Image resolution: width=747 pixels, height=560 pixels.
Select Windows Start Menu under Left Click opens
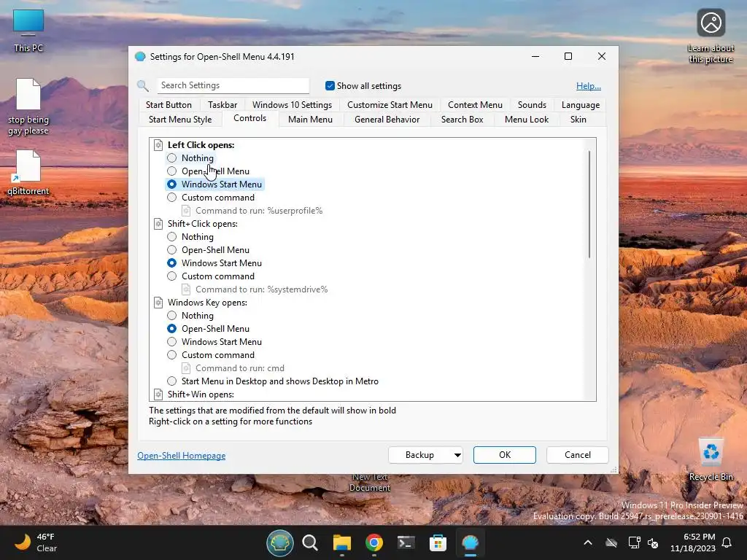(214, 184)
